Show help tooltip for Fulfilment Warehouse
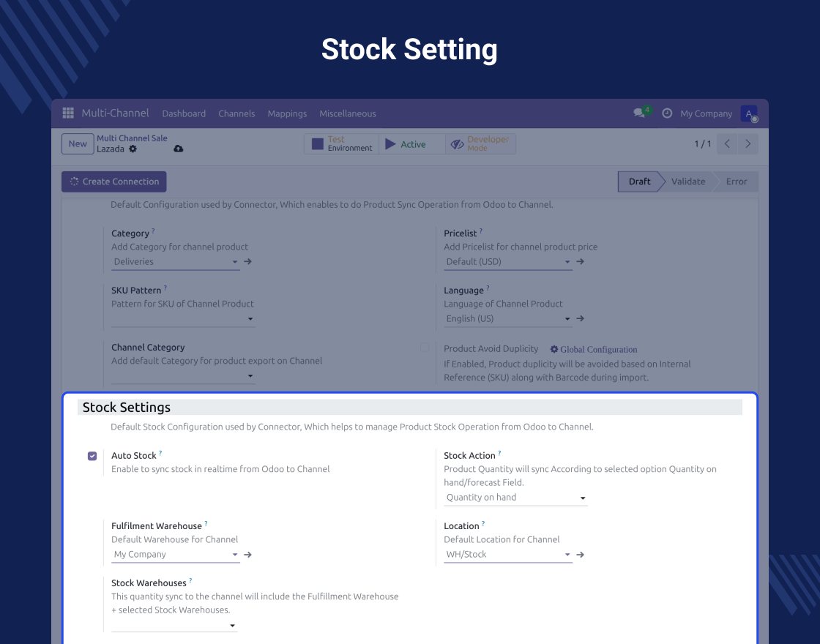 point(206,523)
